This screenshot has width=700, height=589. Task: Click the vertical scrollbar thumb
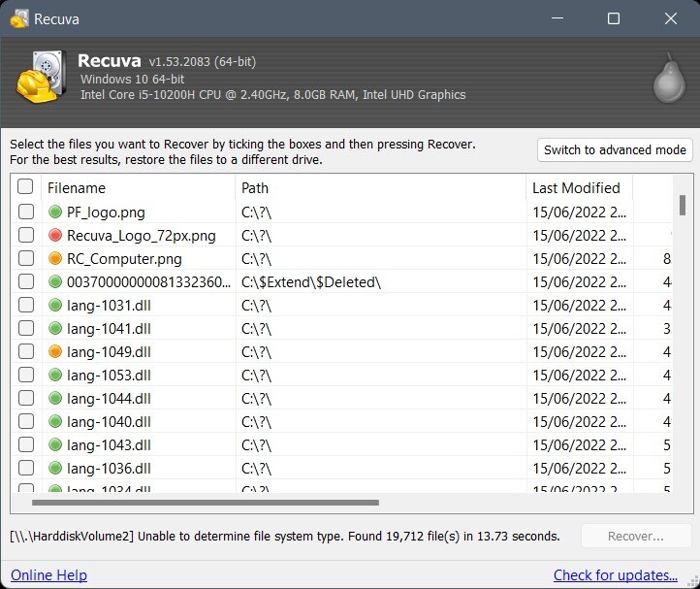[683, 205]
